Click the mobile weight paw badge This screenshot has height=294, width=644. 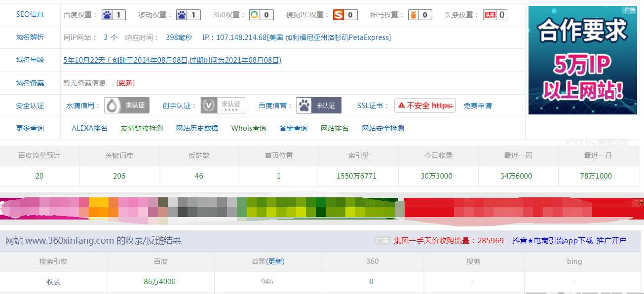coord(188,15)
